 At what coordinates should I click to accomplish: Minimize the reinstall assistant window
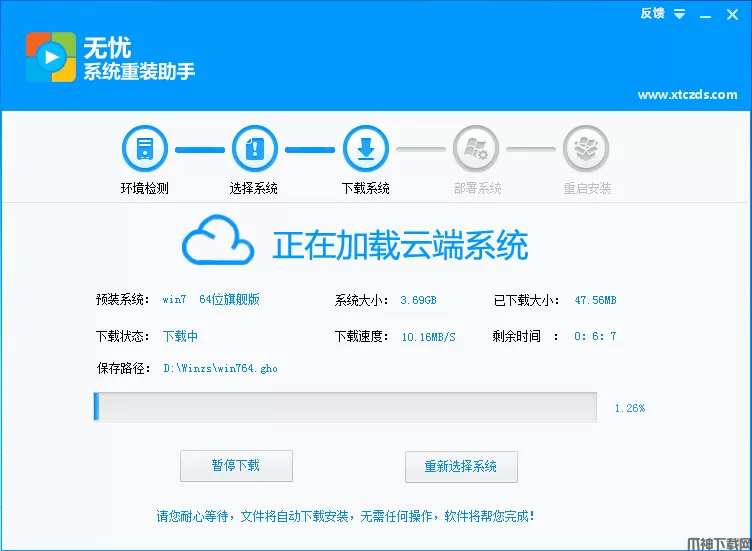(705, 16)
